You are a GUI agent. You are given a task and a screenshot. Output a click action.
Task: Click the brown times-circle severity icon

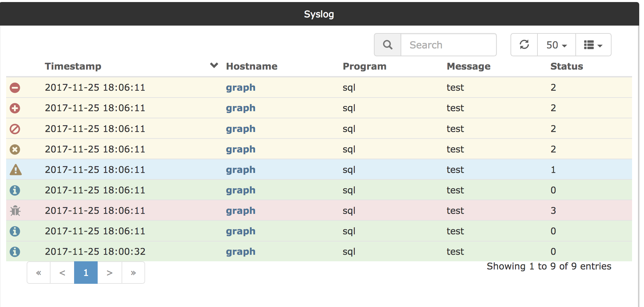pyautogui.click(x=15, y=149)
